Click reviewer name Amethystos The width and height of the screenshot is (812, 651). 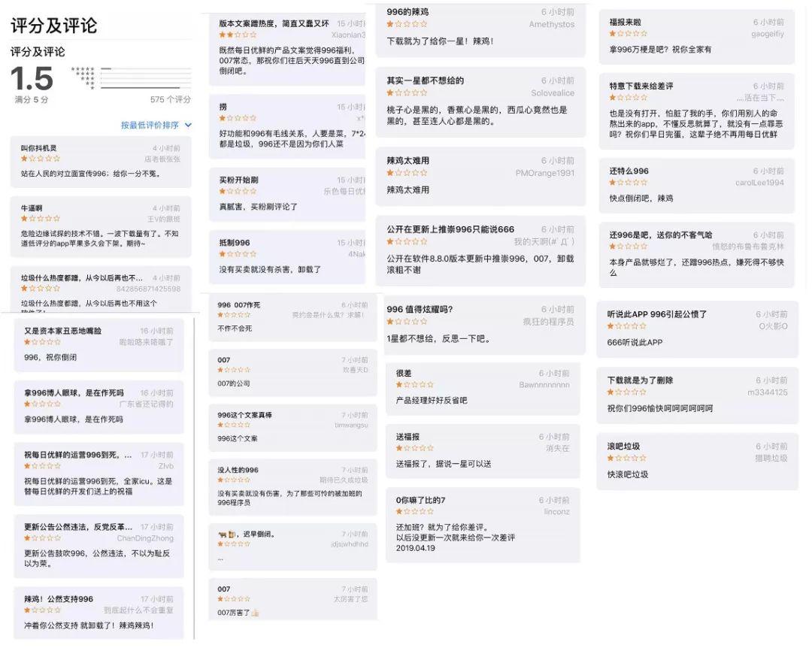pyautogui.click(x=552, y=24)
